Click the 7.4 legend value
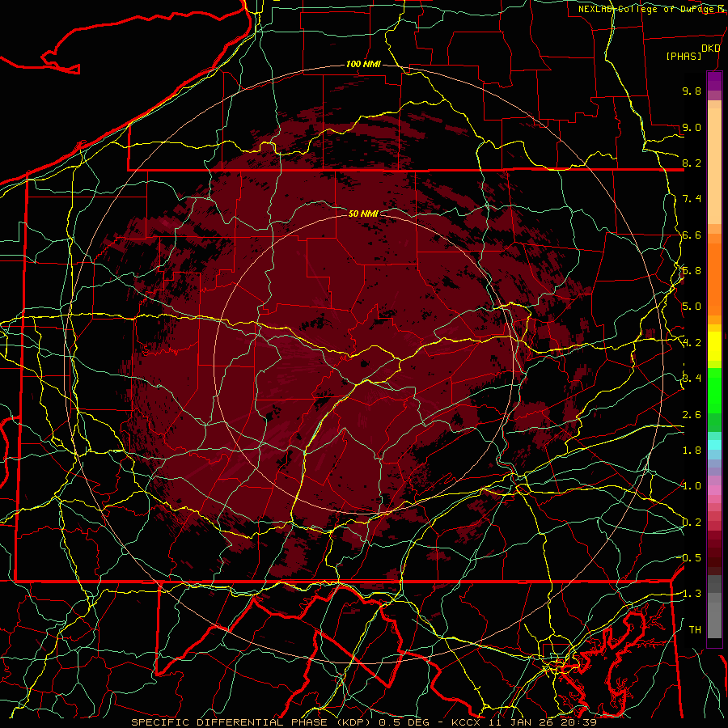This screenshot has width=728, height=728. [692, 199]
